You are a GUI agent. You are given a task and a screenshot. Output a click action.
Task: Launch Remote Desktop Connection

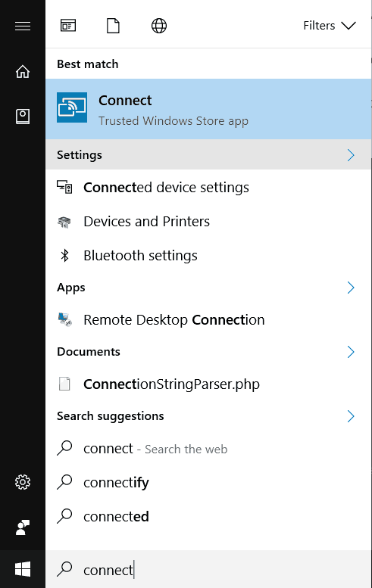tap(208, 320)
